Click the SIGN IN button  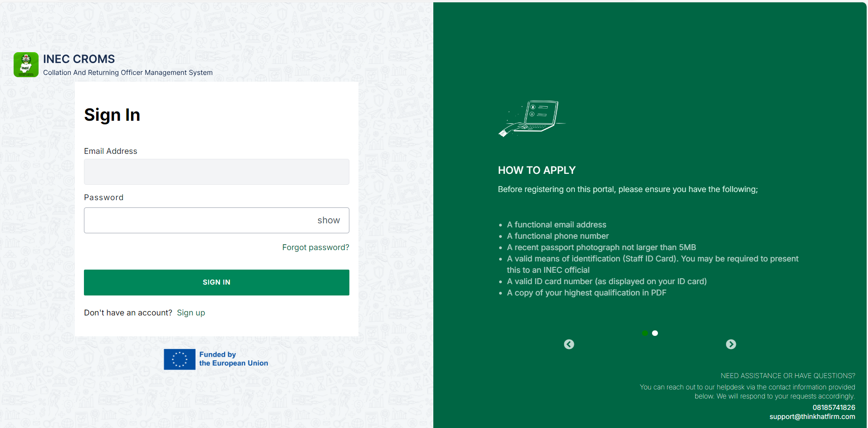pyautogui.click(x=216, y=282)
